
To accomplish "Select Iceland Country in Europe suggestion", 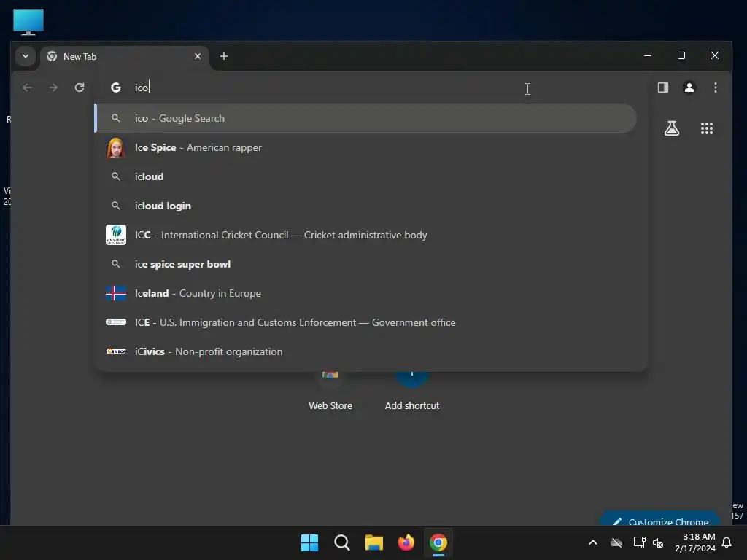I will pos(365,293).
